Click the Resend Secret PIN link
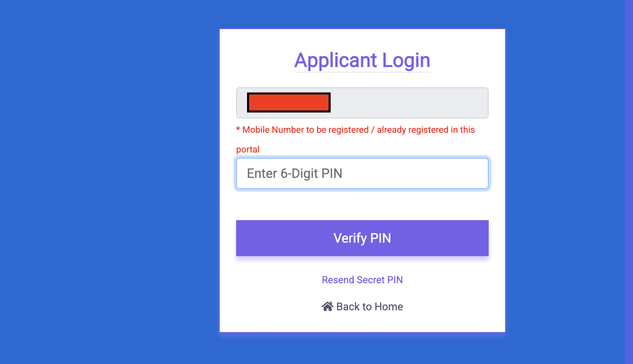The width and height of the screenshot is (633, 364). point(362,280)
